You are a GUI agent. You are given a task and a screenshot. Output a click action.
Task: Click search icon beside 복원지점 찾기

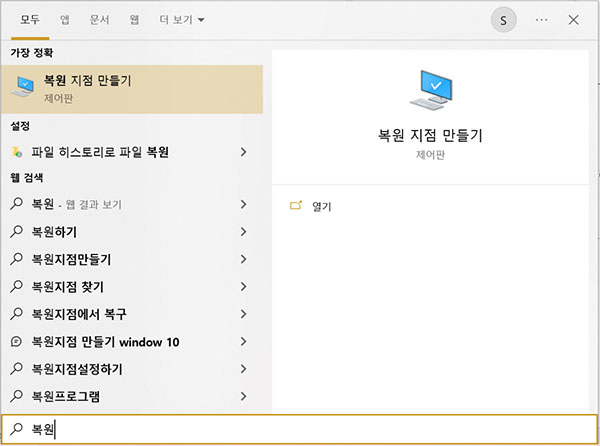16,286
